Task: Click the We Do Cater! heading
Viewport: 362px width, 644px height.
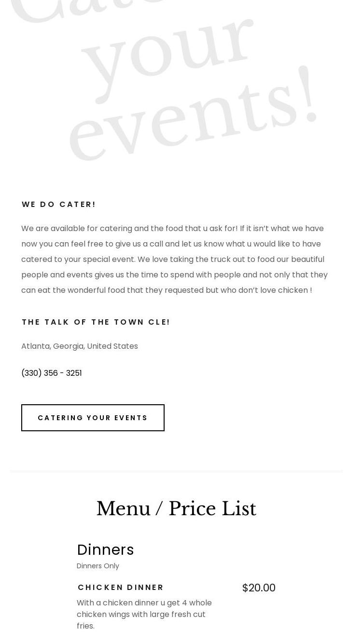Action: tap(59, 205)
